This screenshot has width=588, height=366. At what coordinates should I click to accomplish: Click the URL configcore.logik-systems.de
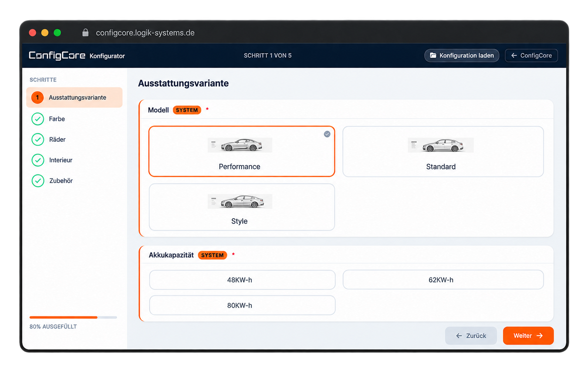pos(145,33)
